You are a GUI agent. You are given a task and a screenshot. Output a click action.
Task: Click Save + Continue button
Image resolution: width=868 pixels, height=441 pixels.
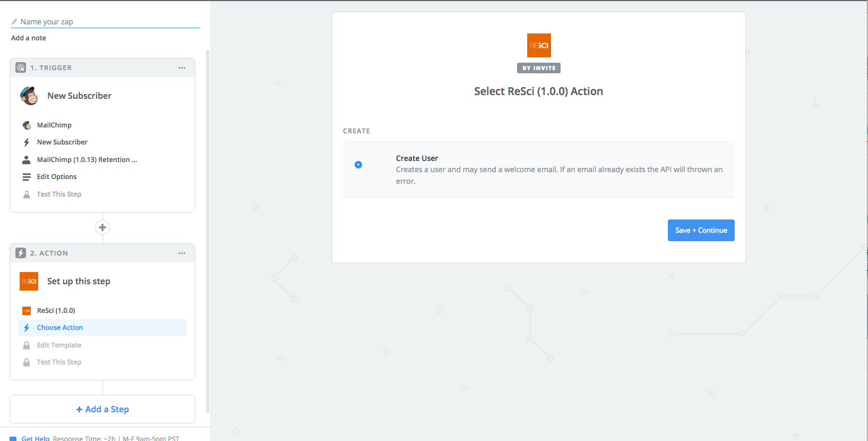click(701, 231)
